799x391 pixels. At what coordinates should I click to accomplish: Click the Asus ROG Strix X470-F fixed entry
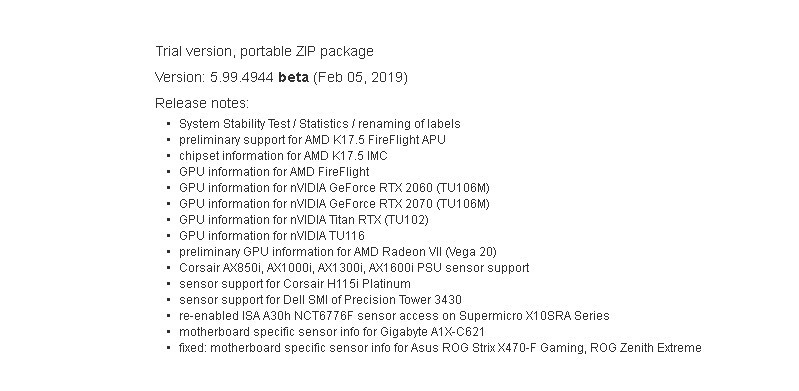pyautogui.click(x=440, y=348)
